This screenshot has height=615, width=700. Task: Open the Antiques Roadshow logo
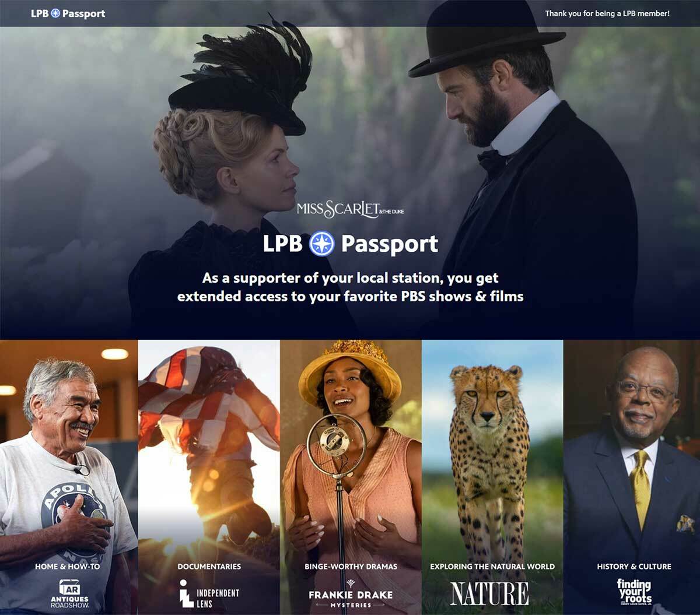tap(69, 593)
